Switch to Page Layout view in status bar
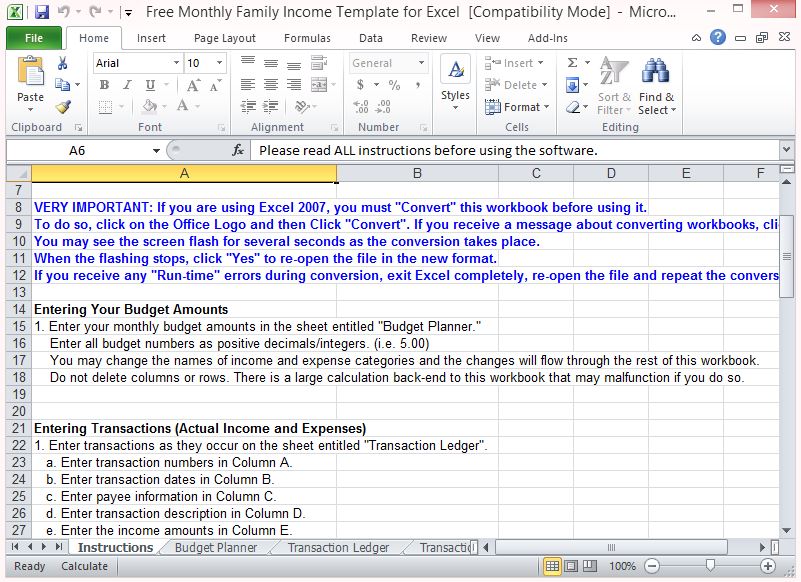The height and width of the screenshot is (582, 801). (x=573, y=566)
